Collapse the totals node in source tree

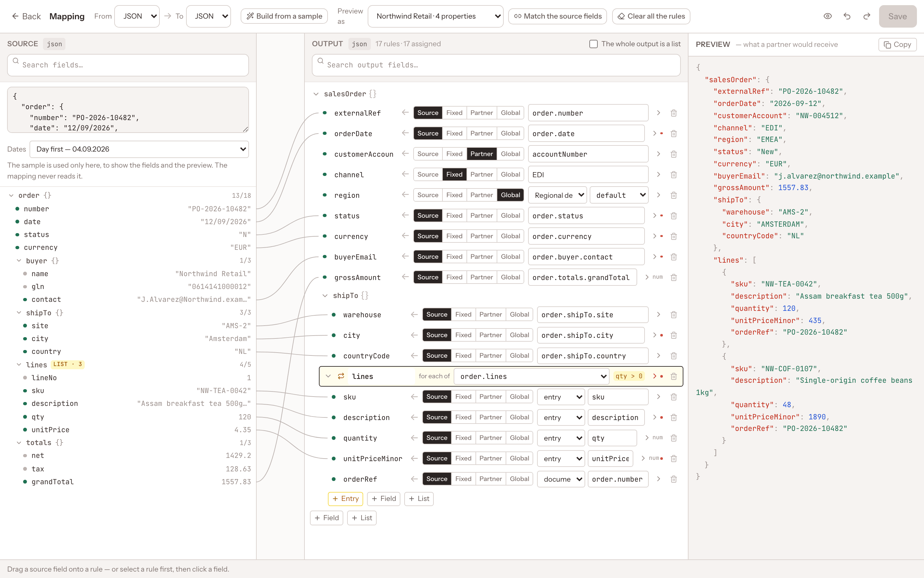click(x=19, y=442)
